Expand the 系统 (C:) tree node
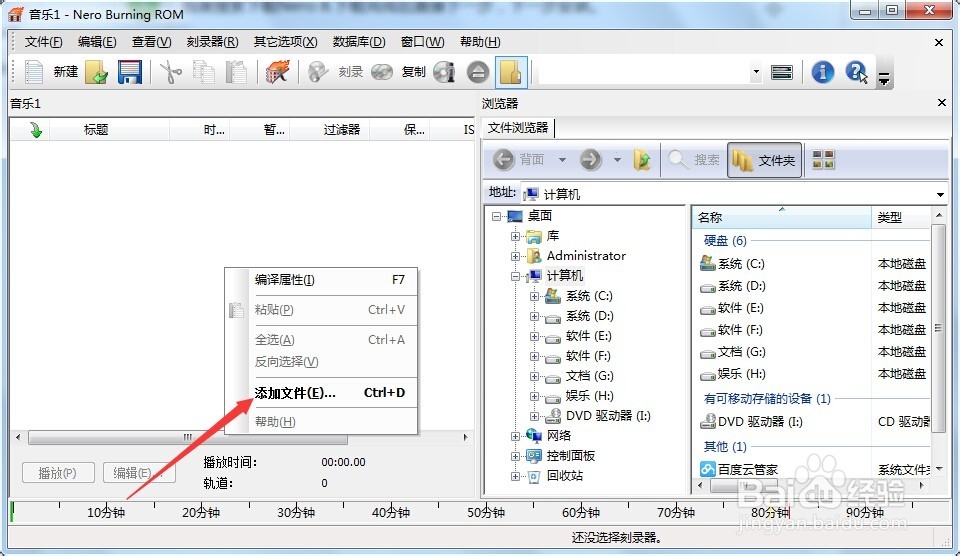 (534, 296)
